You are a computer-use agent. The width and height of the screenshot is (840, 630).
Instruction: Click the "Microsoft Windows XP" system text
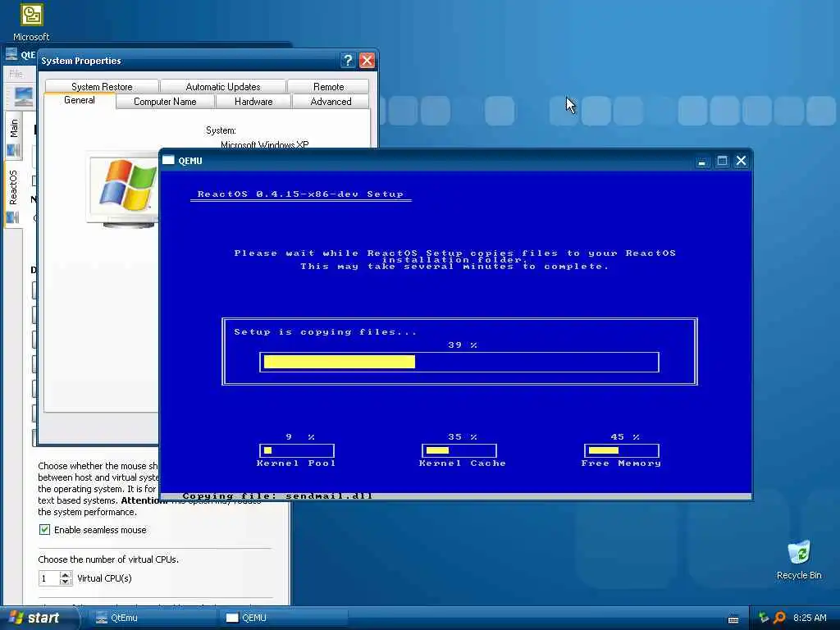(x=265, y=144)
